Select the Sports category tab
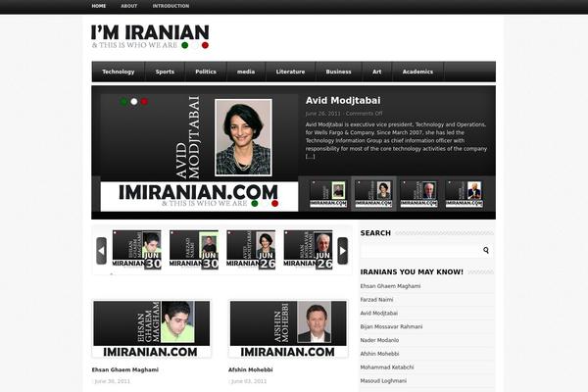The height and width of the screenshot is (392, 588). (x=165, y=72)
